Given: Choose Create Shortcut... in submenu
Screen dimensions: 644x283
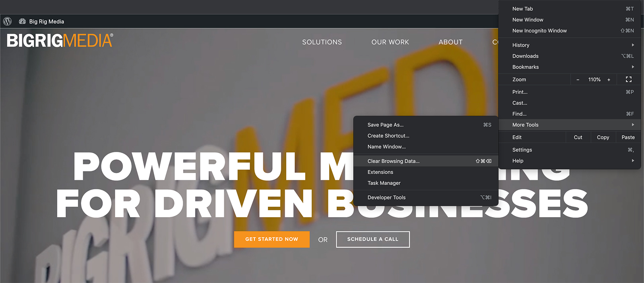Looking at the screenshot, I should coord(426,136).
